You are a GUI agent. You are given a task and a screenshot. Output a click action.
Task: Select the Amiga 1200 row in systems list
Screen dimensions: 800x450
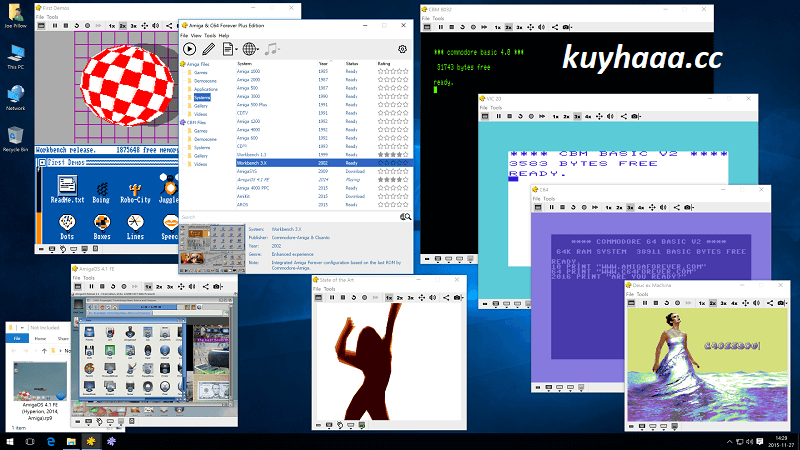[x=323, y=121]
